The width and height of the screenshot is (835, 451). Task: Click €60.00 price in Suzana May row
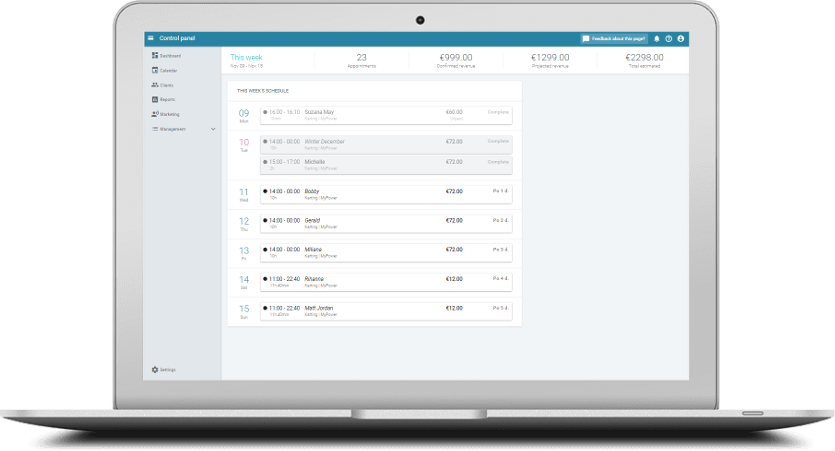coord(454,112)
